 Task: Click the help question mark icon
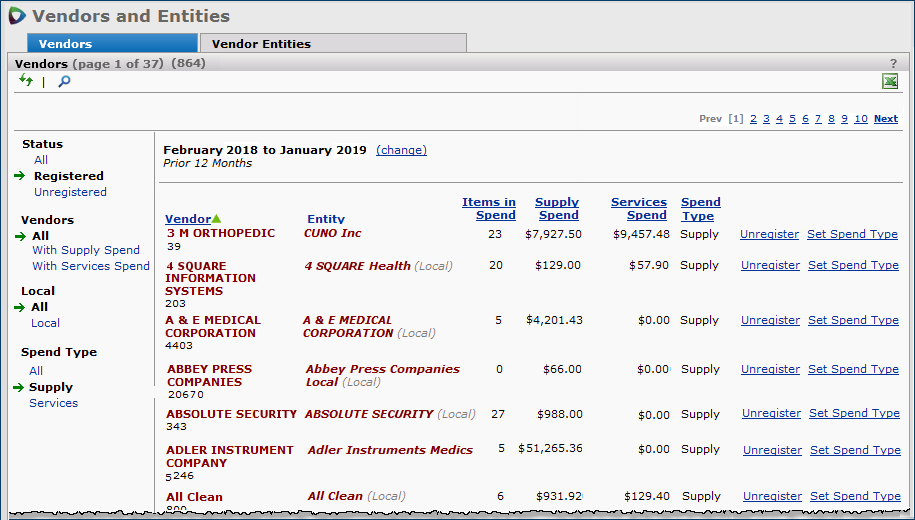(x=893, y=63)
